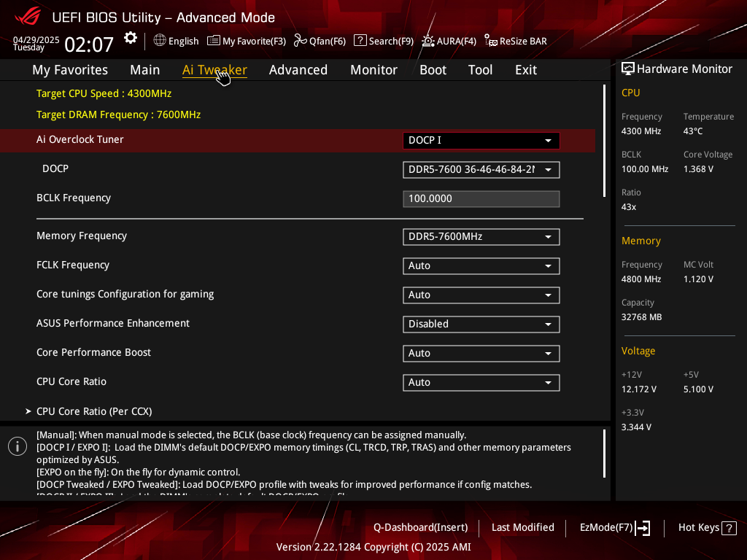Click Target CPU Speed : 4300MHz text
This screenshot has height=560, width=747.
(x=104, y=93)
